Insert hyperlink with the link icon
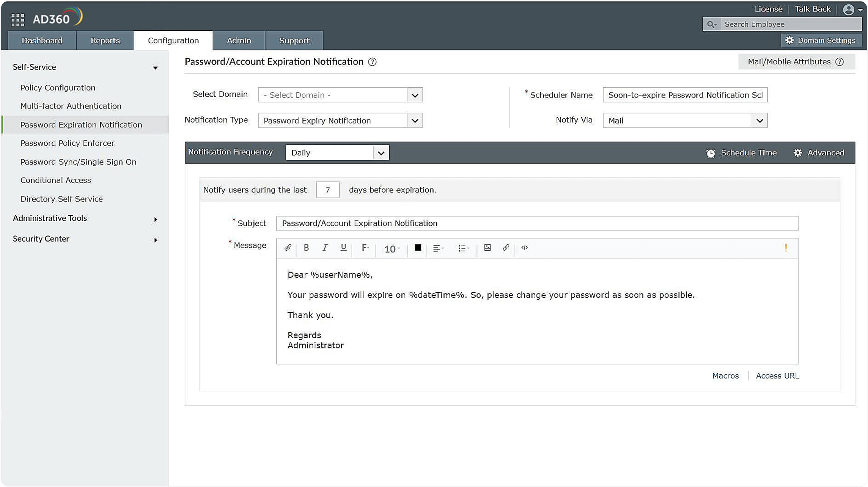The height and width of the screenshot is (487, 868). (506, 248)
